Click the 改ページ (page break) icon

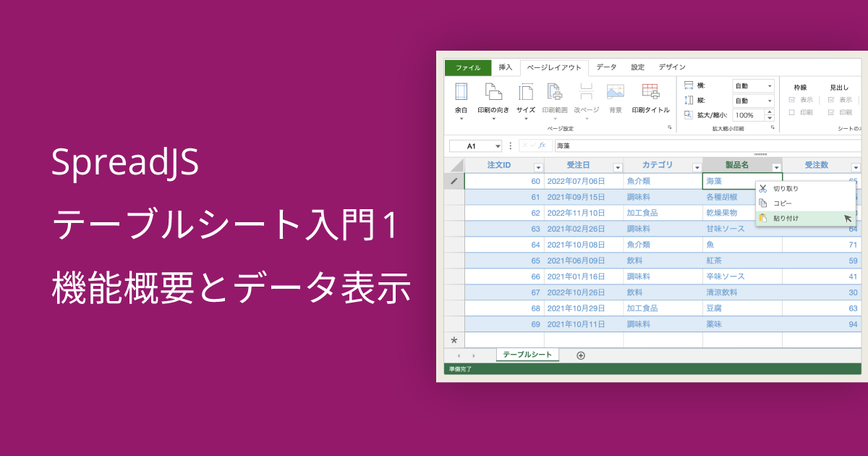[x=587, y=98]
